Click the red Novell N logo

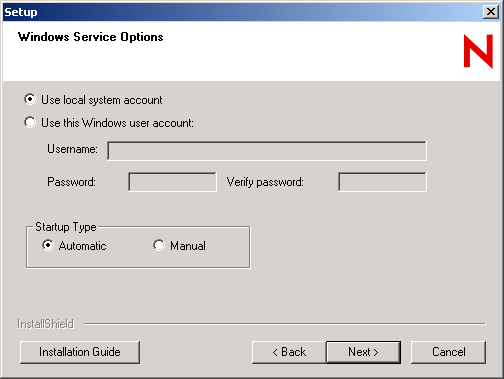pyautogui.click(x=478, y=51)
